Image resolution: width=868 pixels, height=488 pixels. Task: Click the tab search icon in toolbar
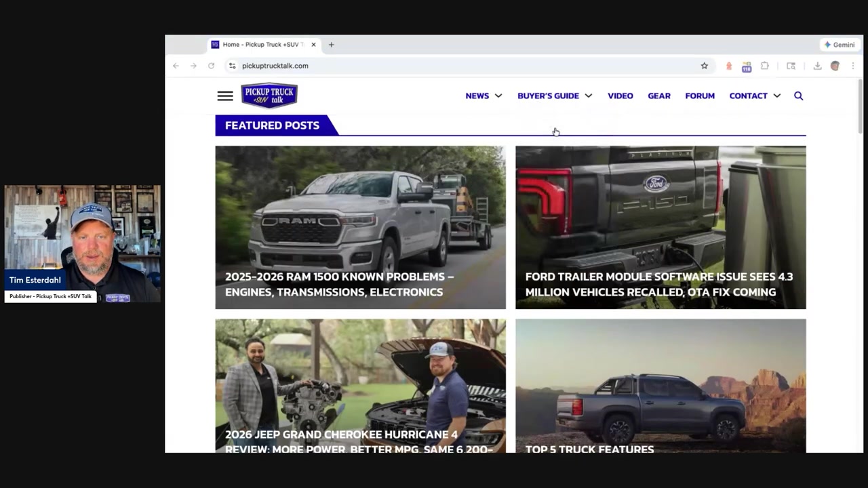click(791, 66)
